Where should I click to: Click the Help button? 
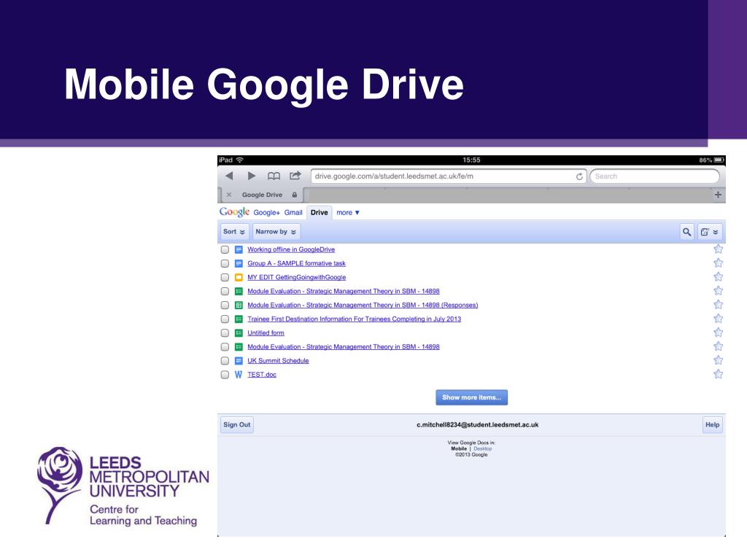click(712, 425)
